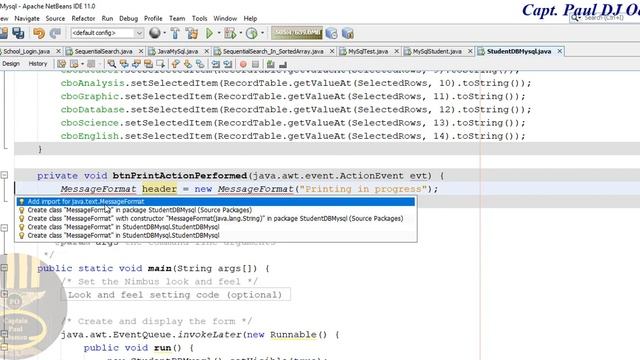Image resolution: width=640 pixels, height=360 pixels.
Task: Switch to the Design view
Action: (x=11, y=64)
